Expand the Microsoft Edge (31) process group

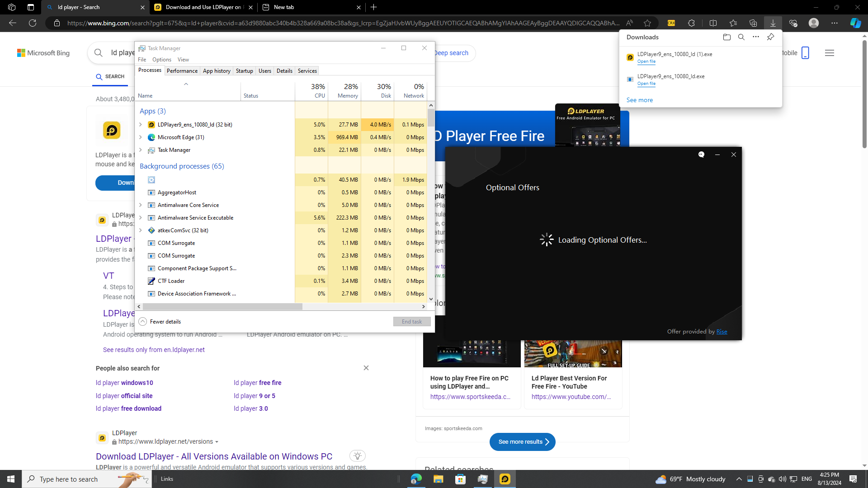coord(141,137)
